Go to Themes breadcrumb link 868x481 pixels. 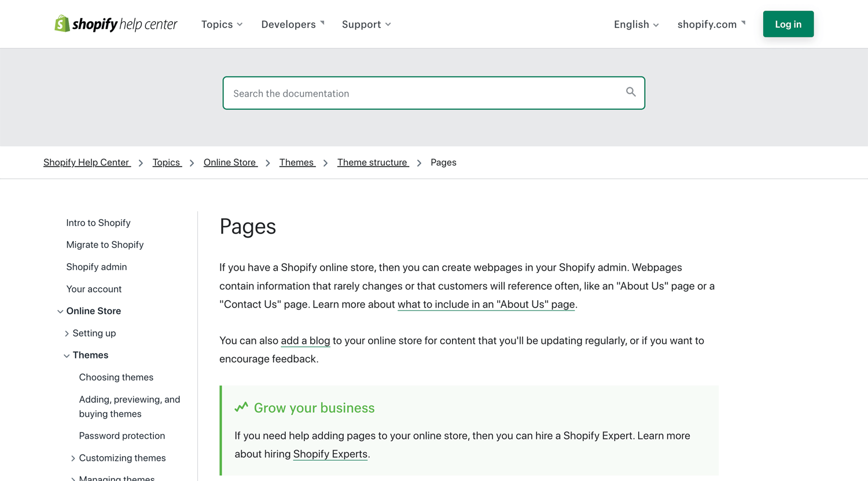tap(297, 162)
